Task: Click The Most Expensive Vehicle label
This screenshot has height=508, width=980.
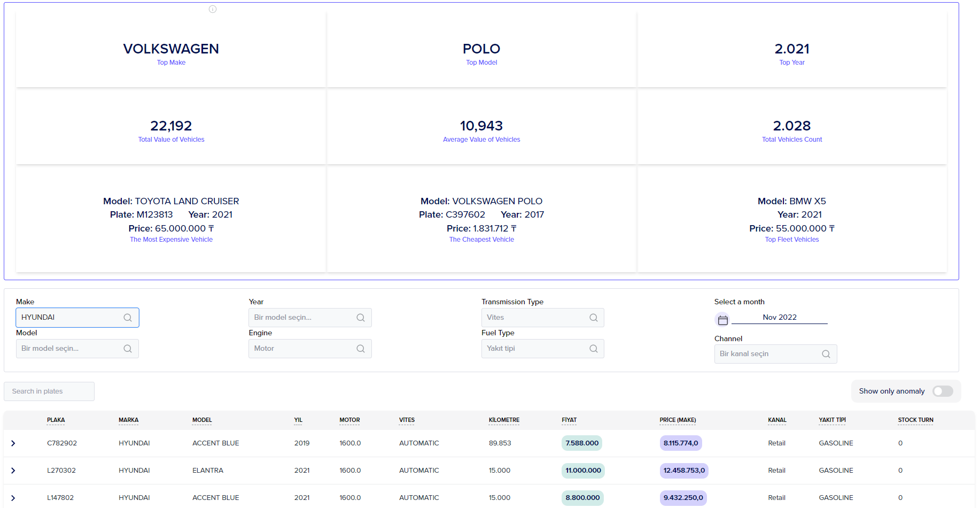Action: pos(171,240)
